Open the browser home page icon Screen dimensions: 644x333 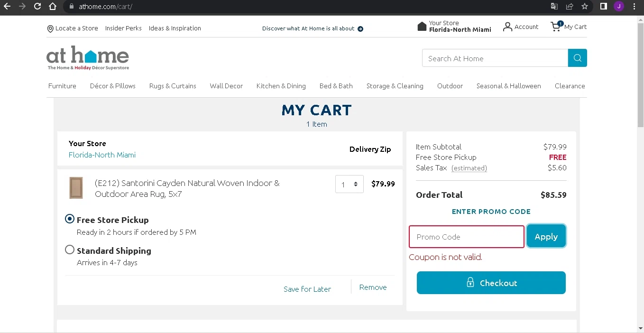coord(53,7)
